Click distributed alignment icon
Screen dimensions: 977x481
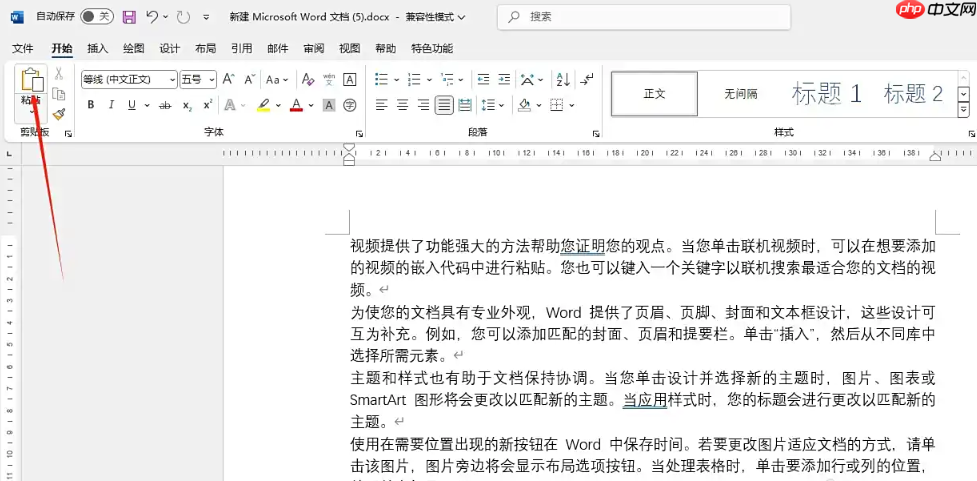point(465,105)
